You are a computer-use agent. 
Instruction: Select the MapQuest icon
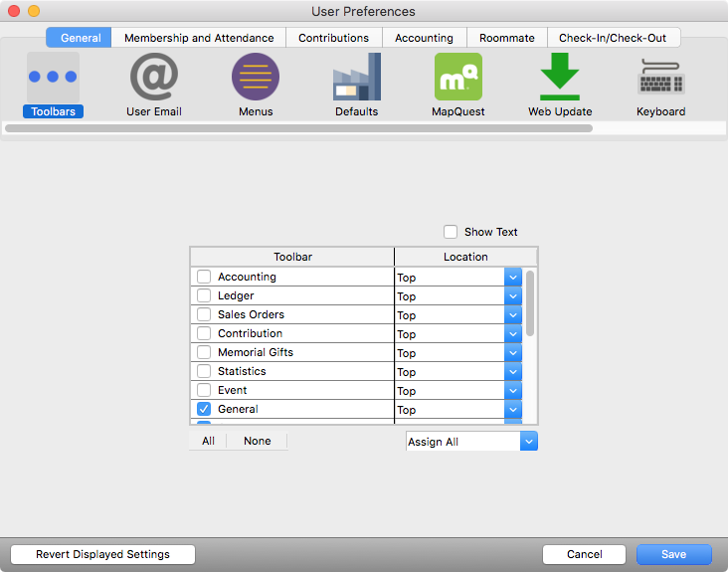click(x=457, y=78)
